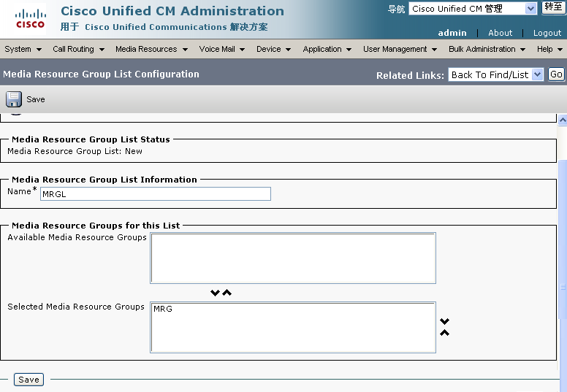The height and width of the screenshot is (392, 567).
Task: Open the About link
Action: coord(500,33)
